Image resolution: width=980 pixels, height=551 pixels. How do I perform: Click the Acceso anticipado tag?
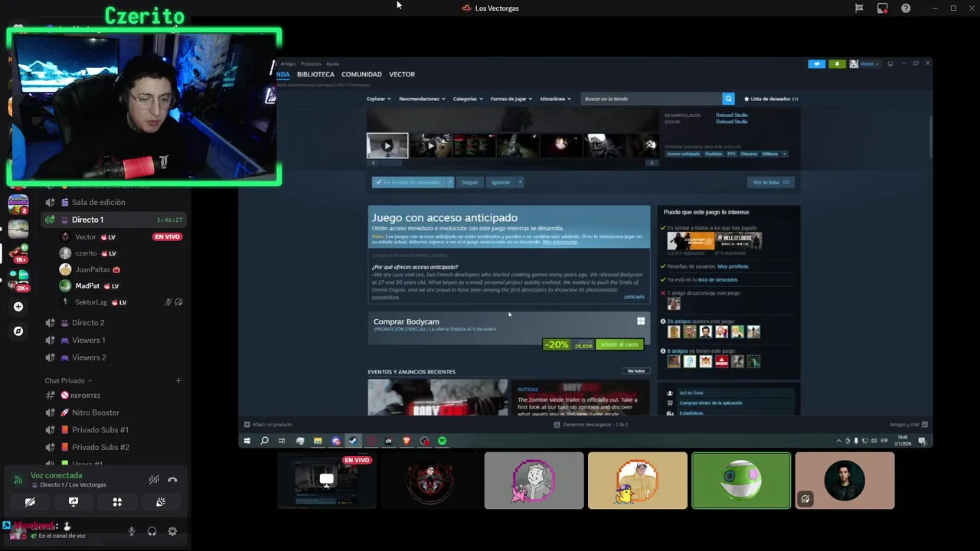683,154
